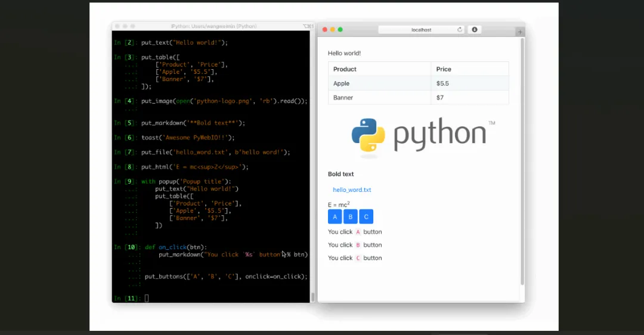Click the 'You click B button' line

pos(355,245)
